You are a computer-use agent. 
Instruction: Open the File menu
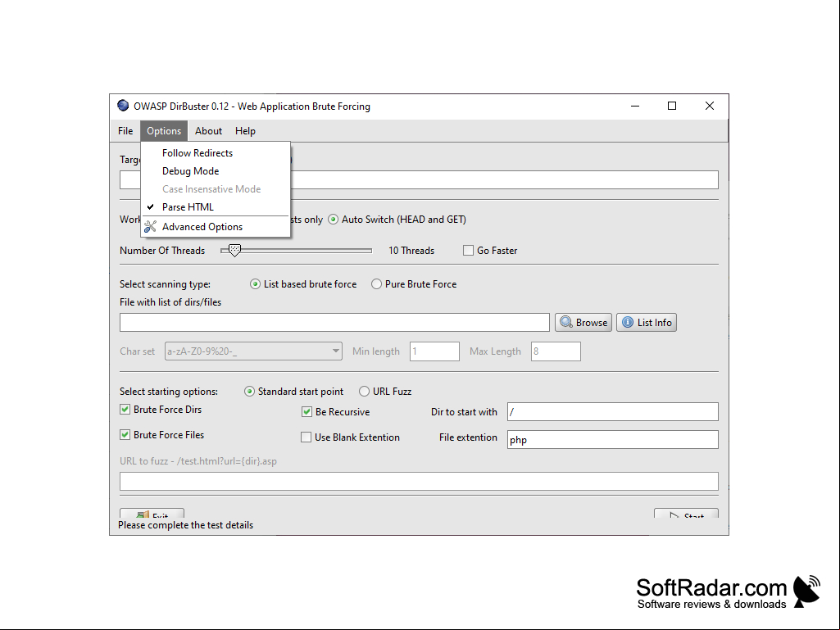(125, 131)
